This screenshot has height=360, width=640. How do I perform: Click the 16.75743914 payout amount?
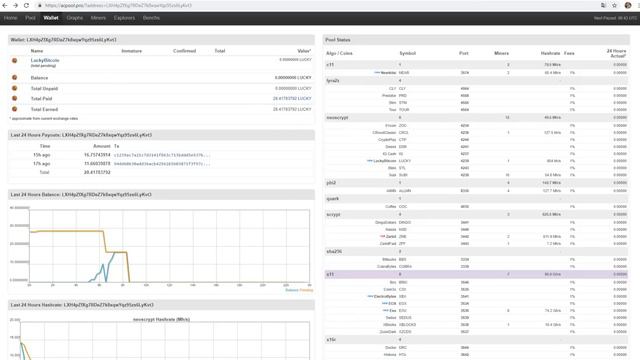click(x=97, y=155)
